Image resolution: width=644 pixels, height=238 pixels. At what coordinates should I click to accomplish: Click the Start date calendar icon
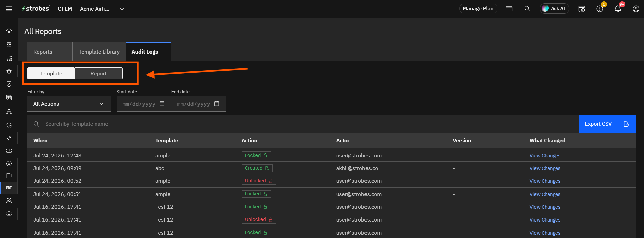click(162, 104)
